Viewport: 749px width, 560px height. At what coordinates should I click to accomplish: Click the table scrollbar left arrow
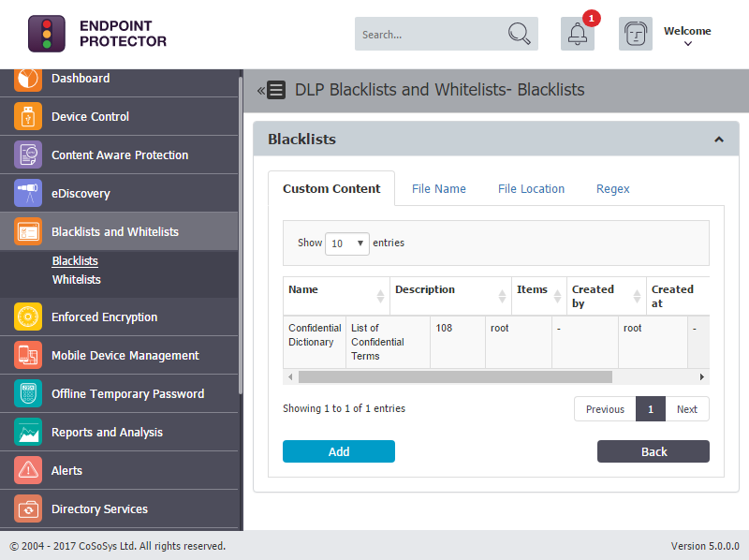click(290, 377)
